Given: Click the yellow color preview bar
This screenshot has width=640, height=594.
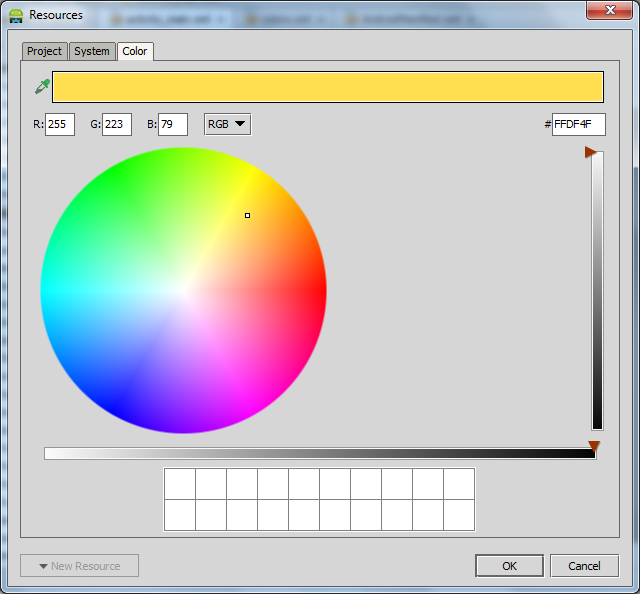Looking at the screenshot, I should click(328, 87).
